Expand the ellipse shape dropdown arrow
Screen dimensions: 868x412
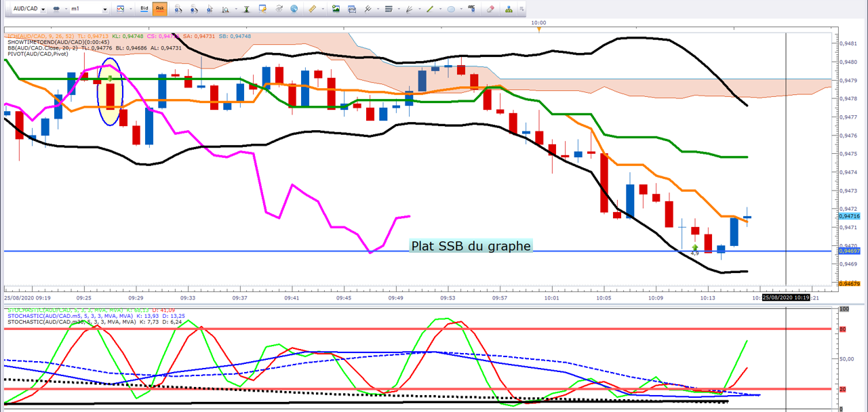click(462, 9)
